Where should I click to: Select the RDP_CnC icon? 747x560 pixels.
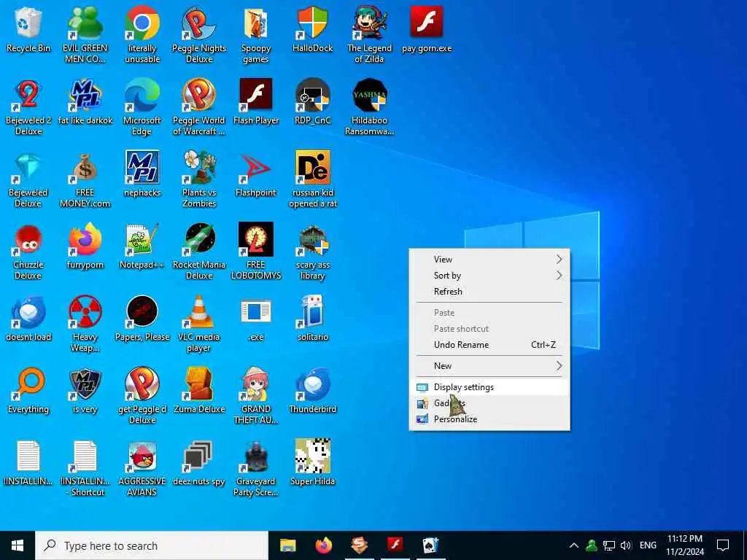click(312, 102)
